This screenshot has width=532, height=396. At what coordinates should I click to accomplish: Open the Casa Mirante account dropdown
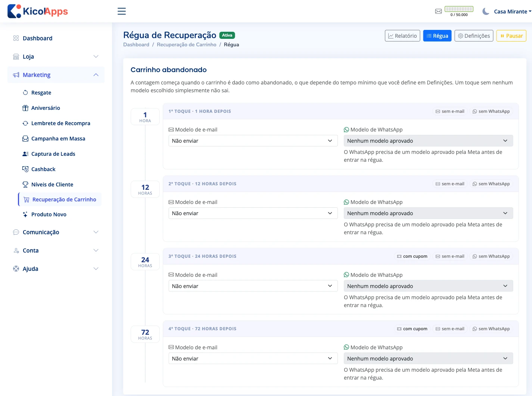[513, 12]
